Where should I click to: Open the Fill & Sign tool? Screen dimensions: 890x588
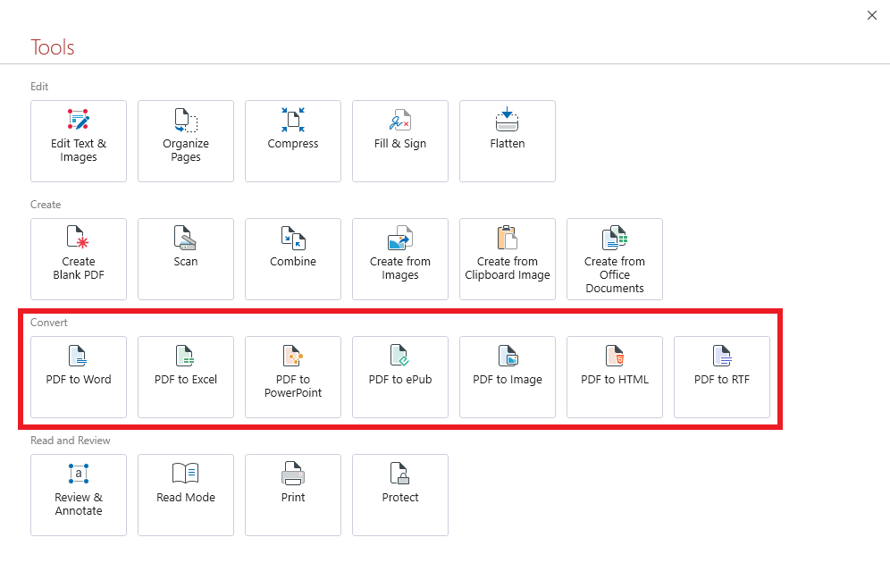[400, 141]
